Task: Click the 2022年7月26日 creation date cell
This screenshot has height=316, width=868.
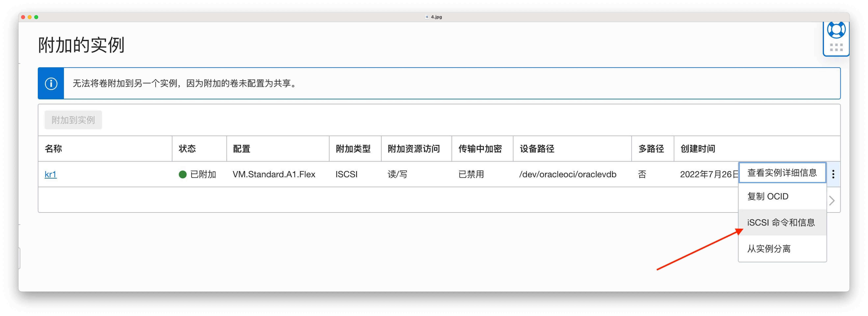Action: pyautogui.click(x=709, y=174)
